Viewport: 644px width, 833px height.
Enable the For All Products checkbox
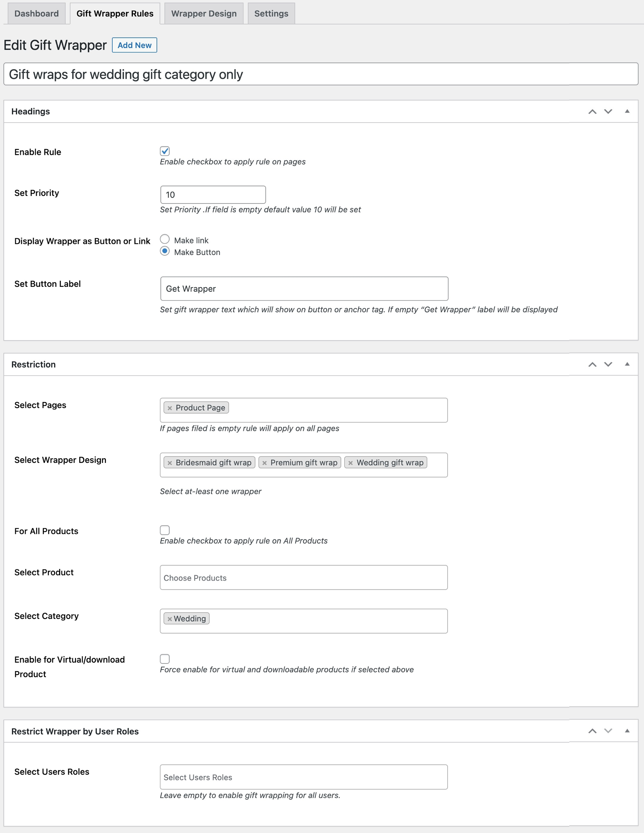coord(165,530)
